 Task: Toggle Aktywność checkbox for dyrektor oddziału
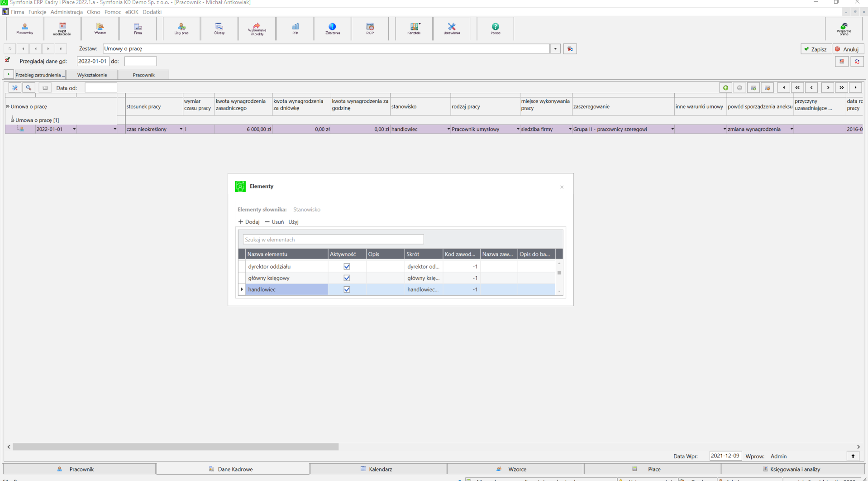[x=347, y=266]
